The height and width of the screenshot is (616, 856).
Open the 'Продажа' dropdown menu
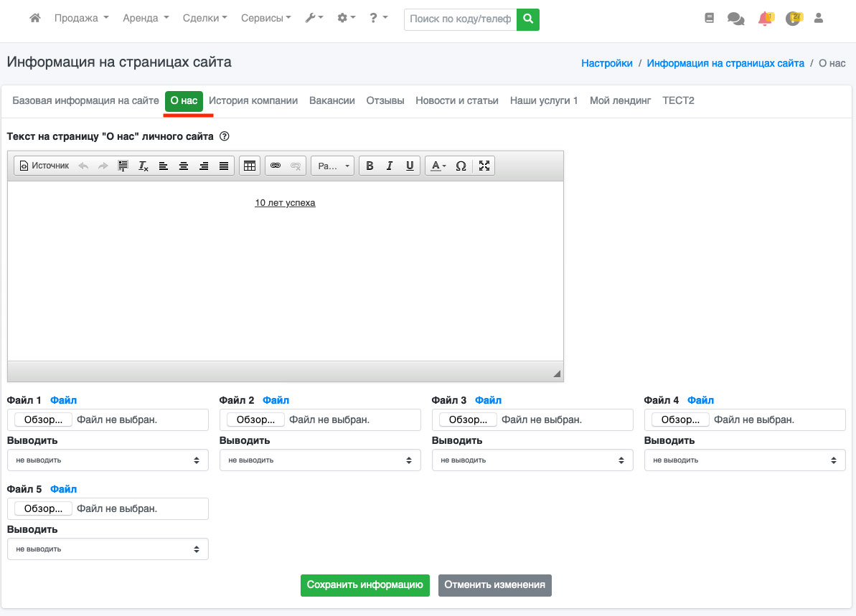pyautogui.click(x=81, y=18)
